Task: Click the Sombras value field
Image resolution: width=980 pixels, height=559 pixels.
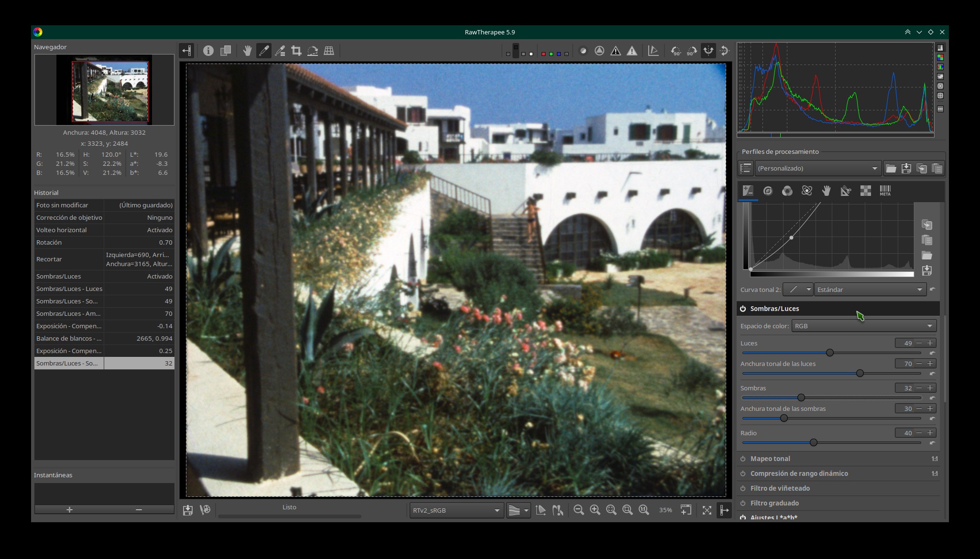Action: point(904,388)
